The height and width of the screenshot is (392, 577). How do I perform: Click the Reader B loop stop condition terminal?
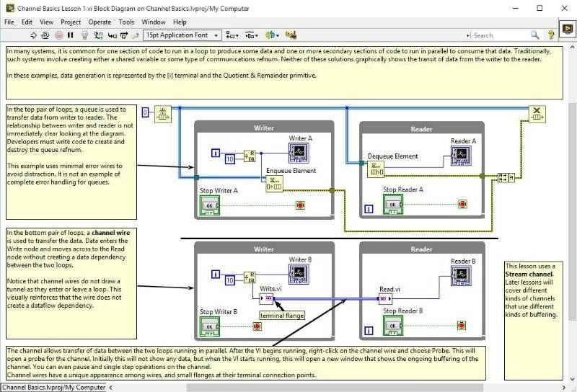point(462,325)
